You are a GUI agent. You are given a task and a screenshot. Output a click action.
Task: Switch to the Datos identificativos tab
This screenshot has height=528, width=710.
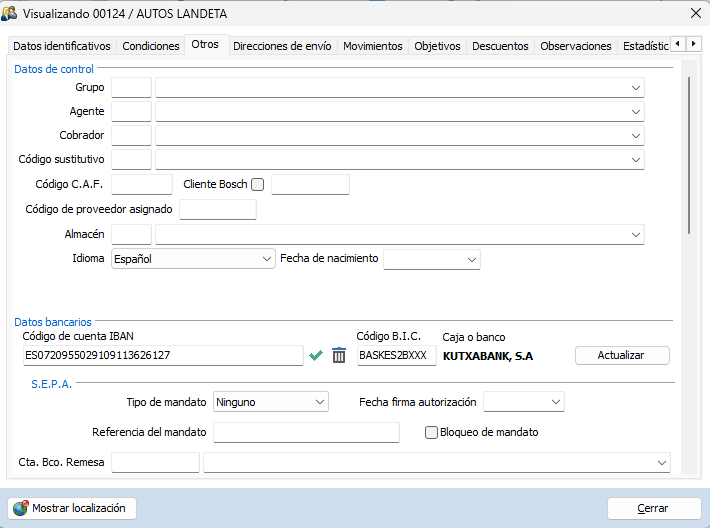tap(62, 46)
